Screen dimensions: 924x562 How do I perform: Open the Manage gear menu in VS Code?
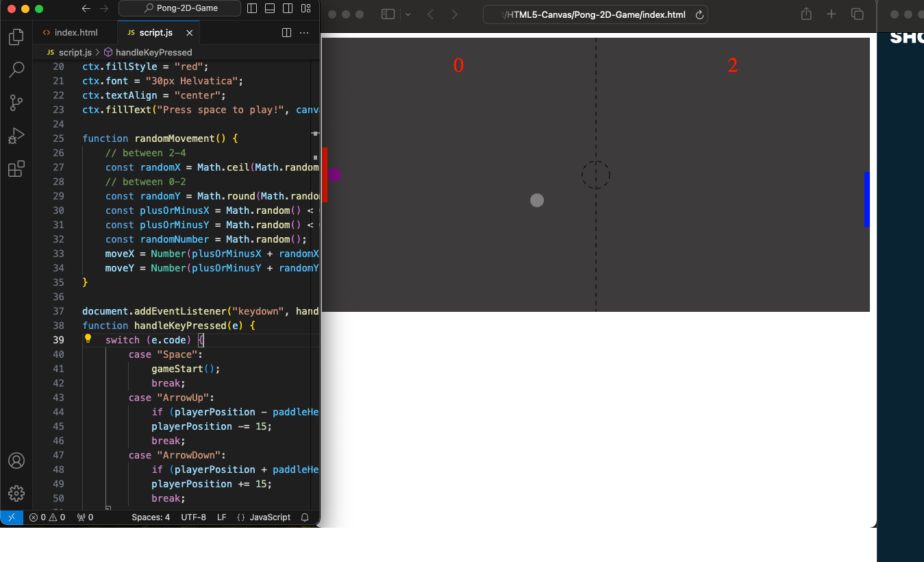16,493
